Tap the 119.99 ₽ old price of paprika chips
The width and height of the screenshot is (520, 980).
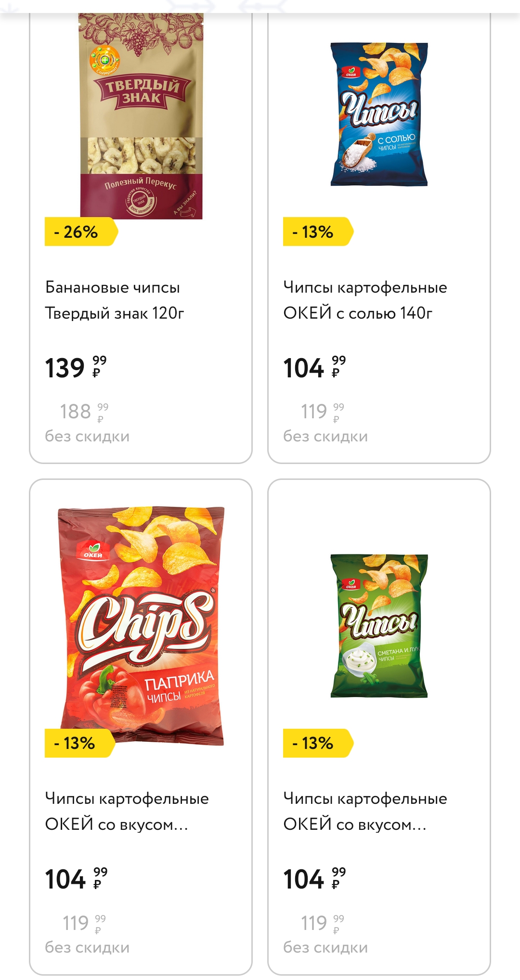pyautogui.click(x=84, y=923)
